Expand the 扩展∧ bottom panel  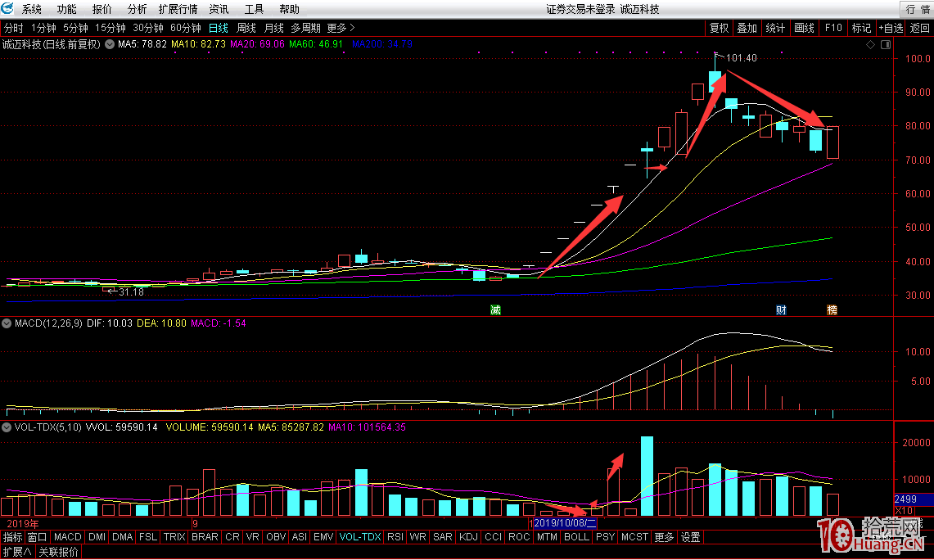click(17, 553)
